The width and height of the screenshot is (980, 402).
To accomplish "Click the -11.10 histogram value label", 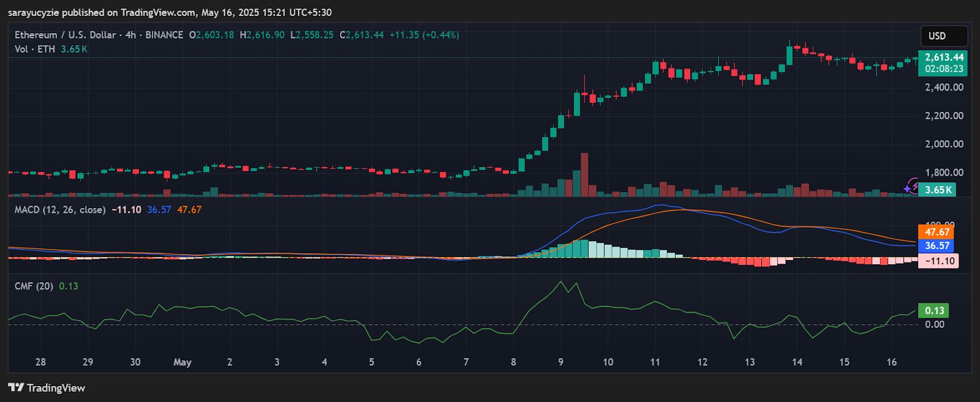I will [x=938, y=261].
